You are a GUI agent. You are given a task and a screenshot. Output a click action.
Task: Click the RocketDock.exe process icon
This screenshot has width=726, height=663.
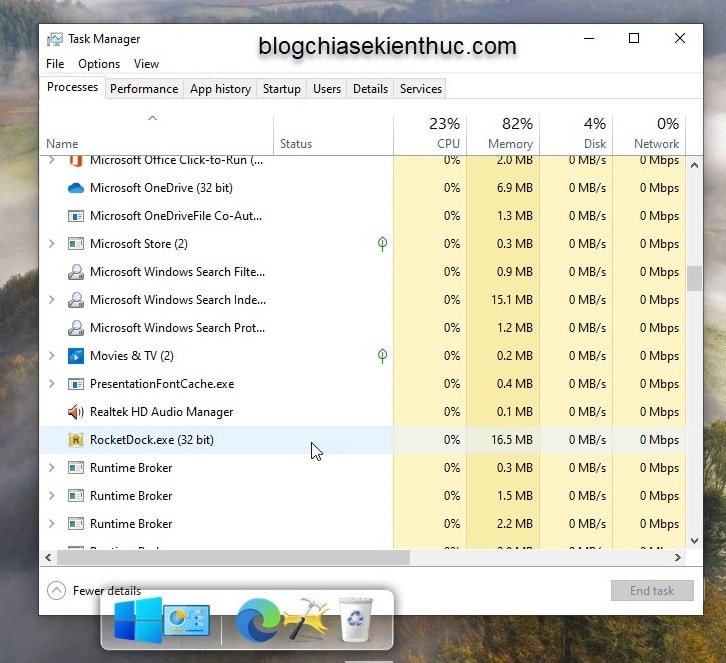(76, 440)
